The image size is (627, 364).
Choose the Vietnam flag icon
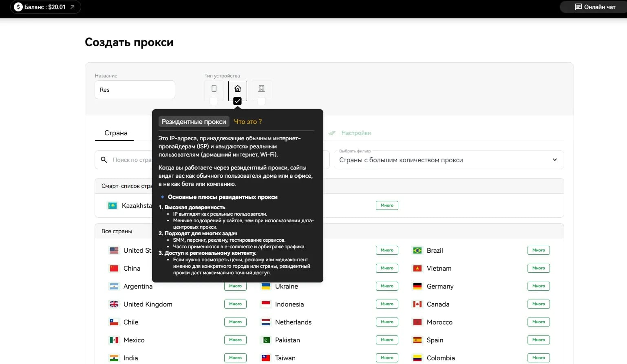point(417,268)
